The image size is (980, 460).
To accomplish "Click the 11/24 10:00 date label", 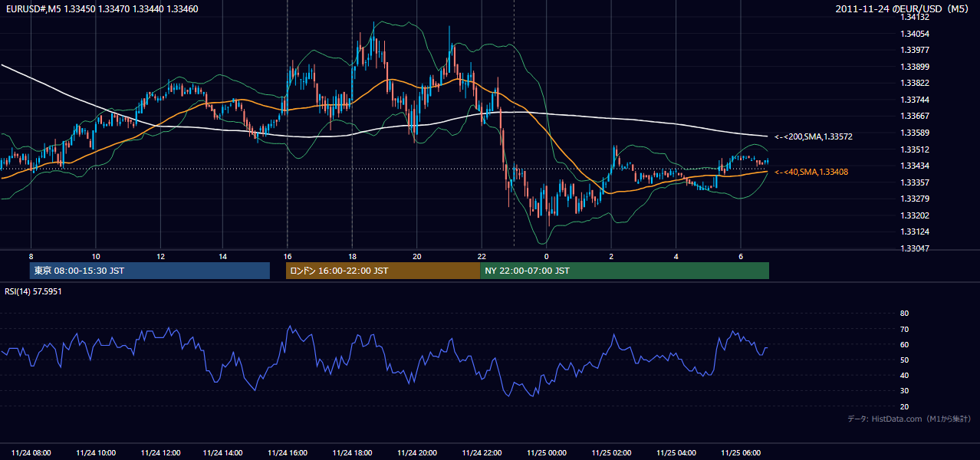I will [x=96, y=453].
